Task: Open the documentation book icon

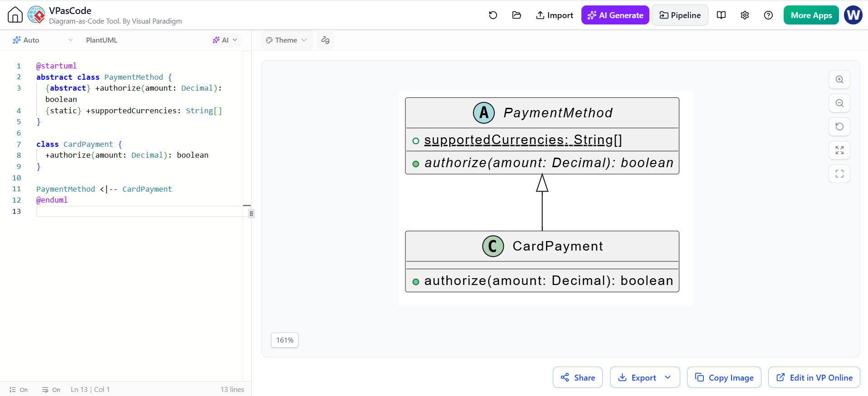Action: coord(721,15)
